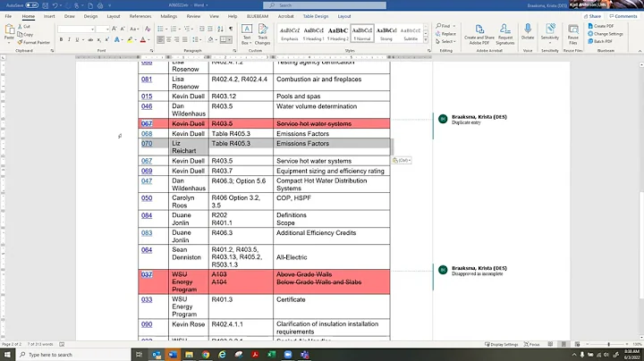Open Reuse Files pane
Screen dimensions: 644x361
(x=573, y=35)
